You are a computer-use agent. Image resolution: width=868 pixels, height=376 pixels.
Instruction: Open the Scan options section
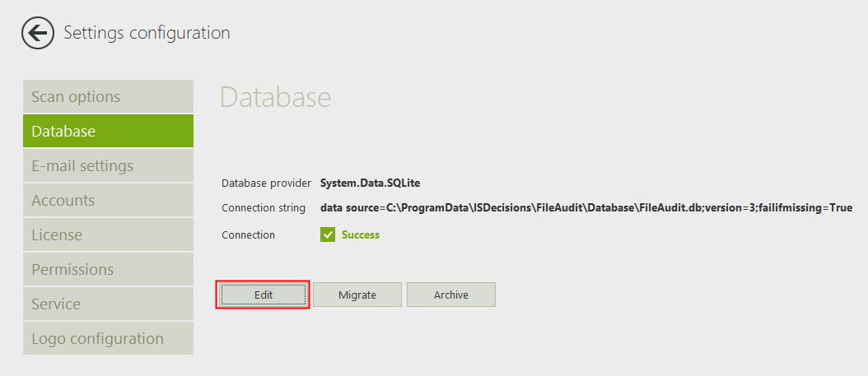(x=108, y=97)
